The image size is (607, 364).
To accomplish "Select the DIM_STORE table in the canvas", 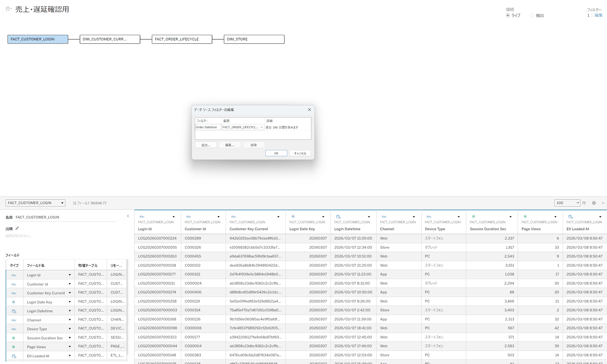I will [254, 39].
